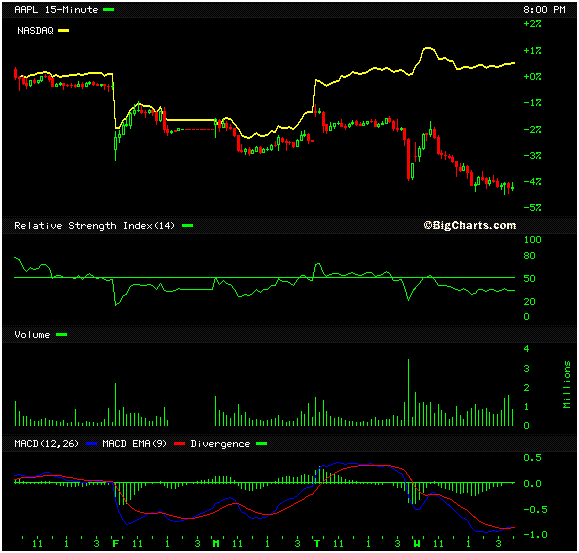Click the 50 label on RSI axis
Image resolution: width=579 pixels, height=553 pixels.
[529, 278]
